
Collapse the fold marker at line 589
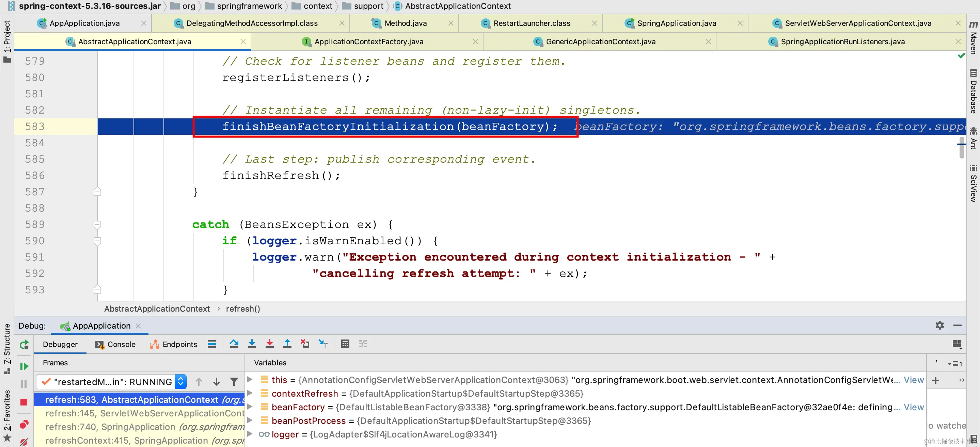(x=97, y=225)
